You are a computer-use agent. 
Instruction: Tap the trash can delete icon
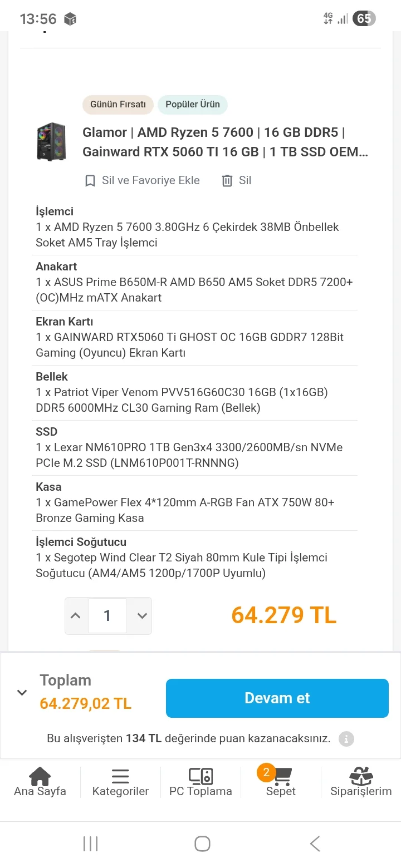click(227, 181)
